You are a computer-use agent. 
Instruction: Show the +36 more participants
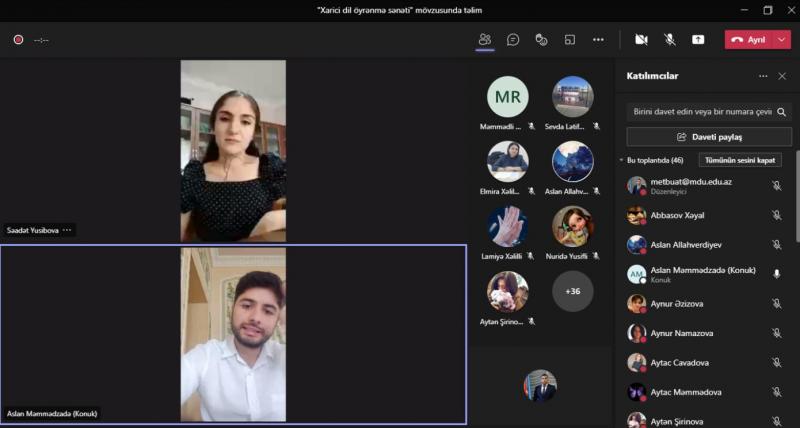coord(572,291)
